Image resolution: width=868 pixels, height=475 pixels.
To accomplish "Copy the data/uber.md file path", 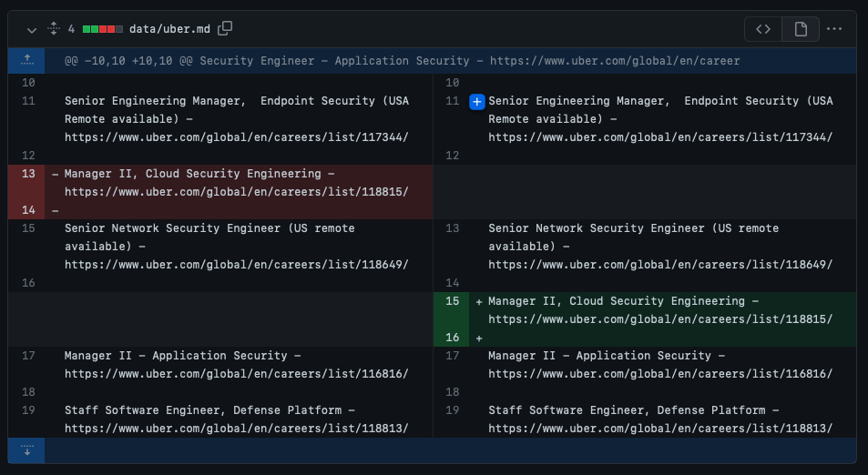I will point(225,28).
